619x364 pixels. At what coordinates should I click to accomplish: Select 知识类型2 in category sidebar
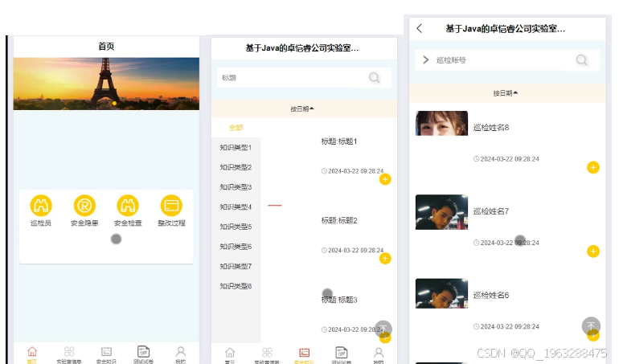236,167
